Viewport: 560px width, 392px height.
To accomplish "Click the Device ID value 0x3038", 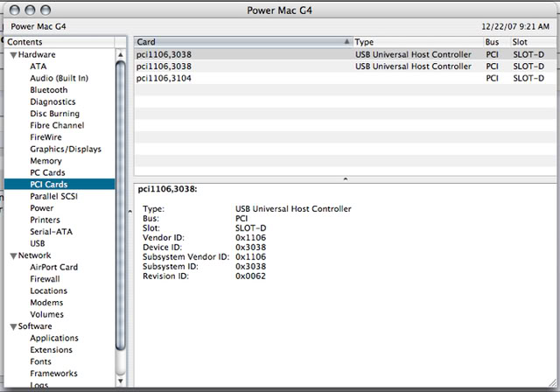I will (251, 247).
